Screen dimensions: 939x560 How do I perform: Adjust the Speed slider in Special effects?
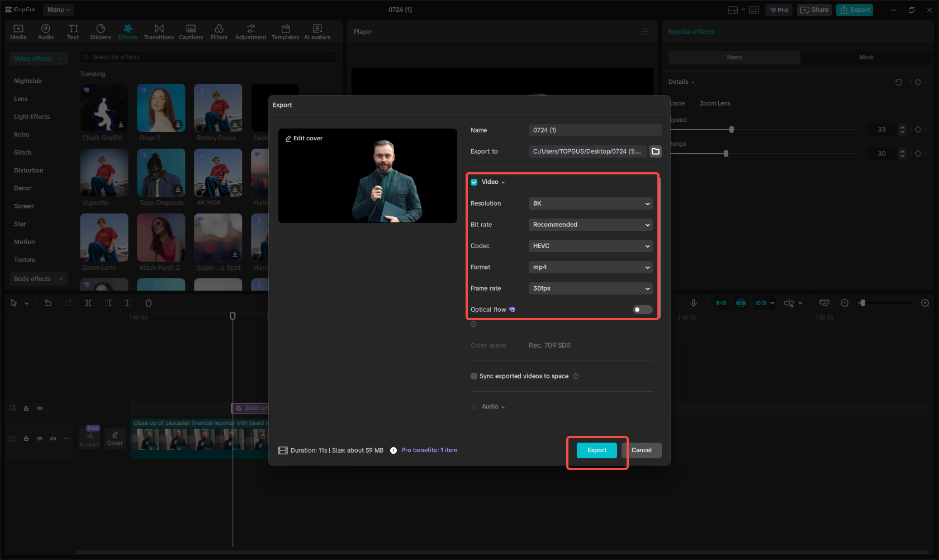(x=731, y=129)
